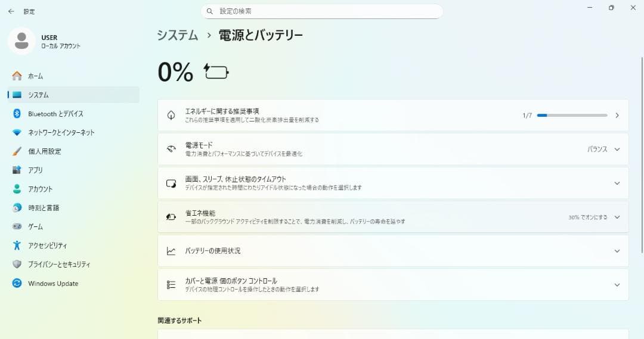Viewport: 644px width, 339px height.
Task: Click the Accessibility figure icon
Action: 17,245
